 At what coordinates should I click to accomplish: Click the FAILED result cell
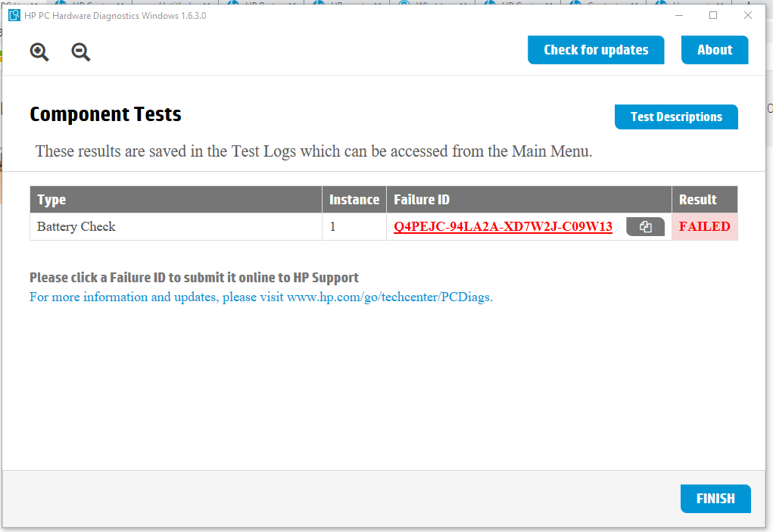pyautogui.click(x=704, y=226)
